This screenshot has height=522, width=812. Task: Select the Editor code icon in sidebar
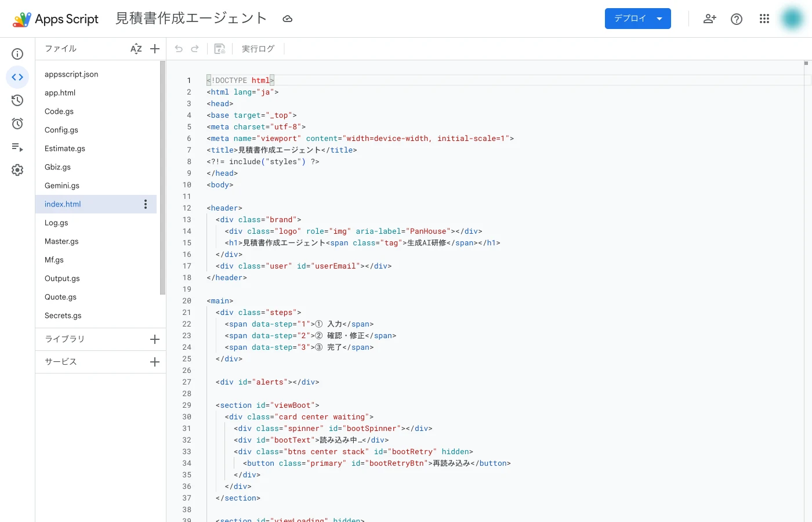tap(17, 77)
